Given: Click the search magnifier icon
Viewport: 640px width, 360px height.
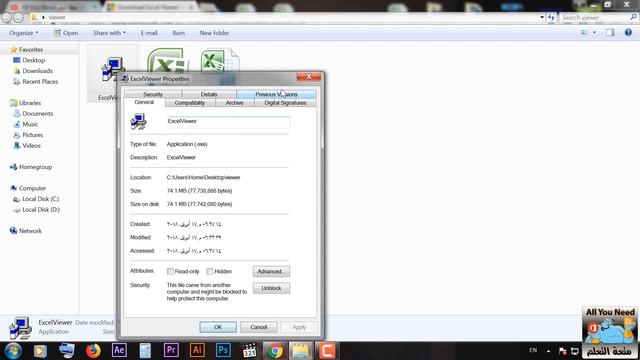Looking at the screenshot, I should tap(633, 17).
